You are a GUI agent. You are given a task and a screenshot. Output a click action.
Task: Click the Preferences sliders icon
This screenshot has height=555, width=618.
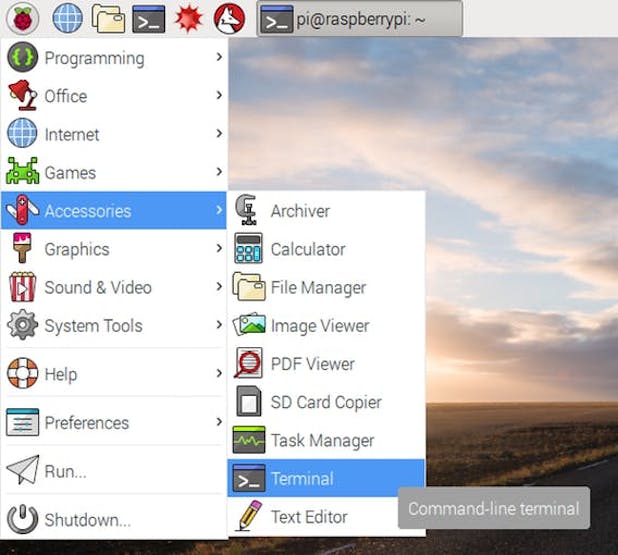(x=22, y=422)
